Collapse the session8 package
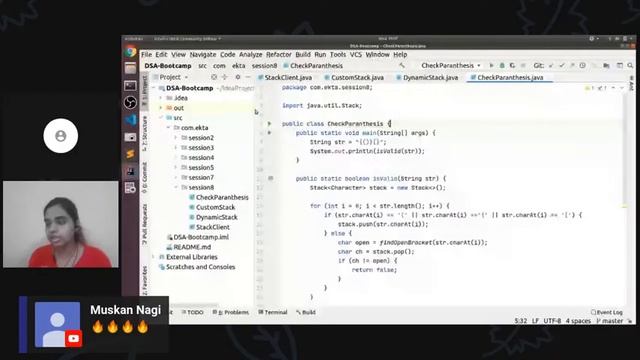Viewport: 640px width, 360px height. click(x=176, y=187)
